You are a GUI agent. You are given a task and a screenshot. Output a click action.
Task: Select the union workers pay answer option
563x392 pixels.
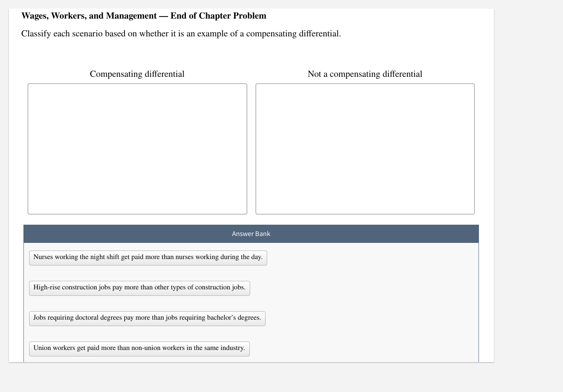click(x=139, y=348)
